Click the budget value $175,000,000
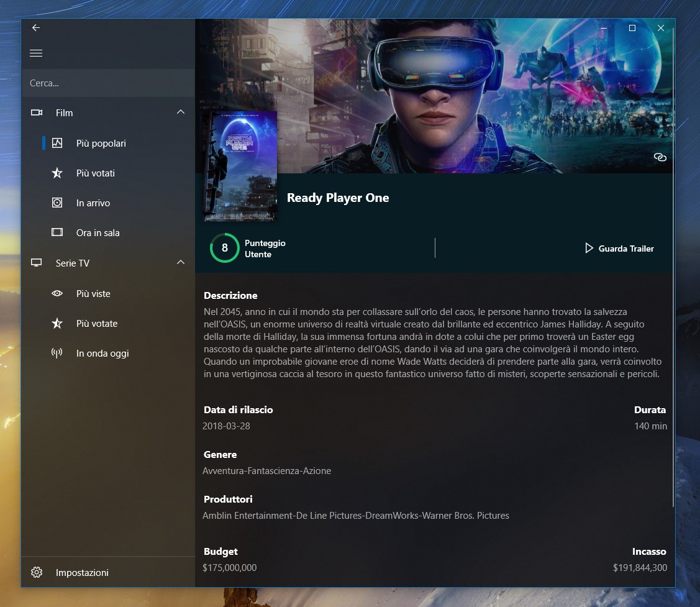700x607 pixels. click(x=229, y=568)
